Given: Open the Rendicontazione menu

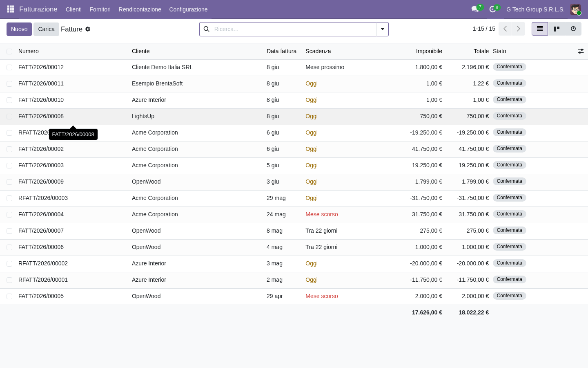Looking at the screenshot, I should pos(140,9).
